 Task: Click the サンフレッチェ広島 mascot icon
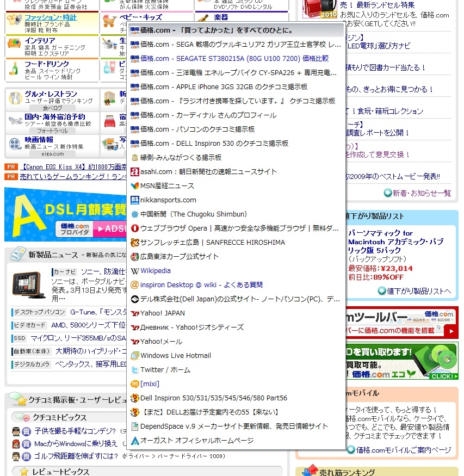click(x=134, y=243)
